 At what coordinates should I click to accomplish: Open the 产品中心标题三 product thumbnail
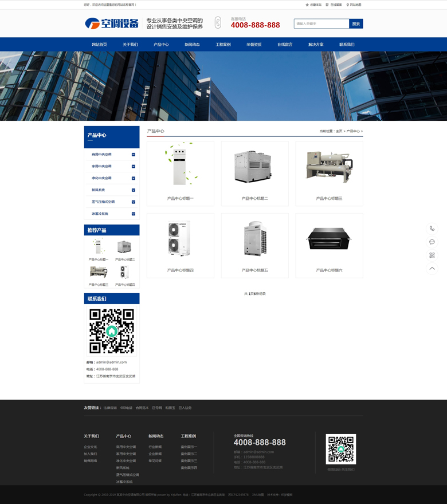tap(329, 167)
